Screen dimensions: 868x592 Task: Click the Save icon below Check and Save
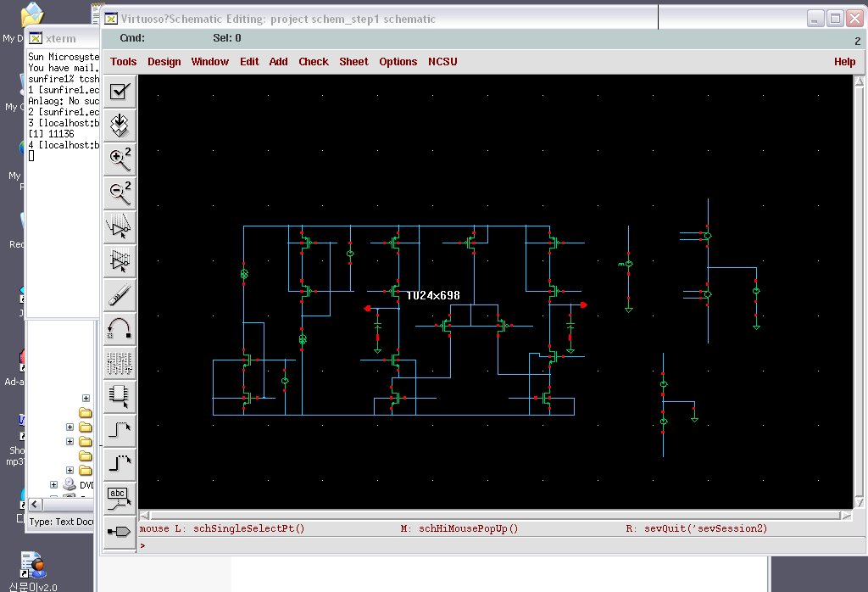(x=120, y=125)
